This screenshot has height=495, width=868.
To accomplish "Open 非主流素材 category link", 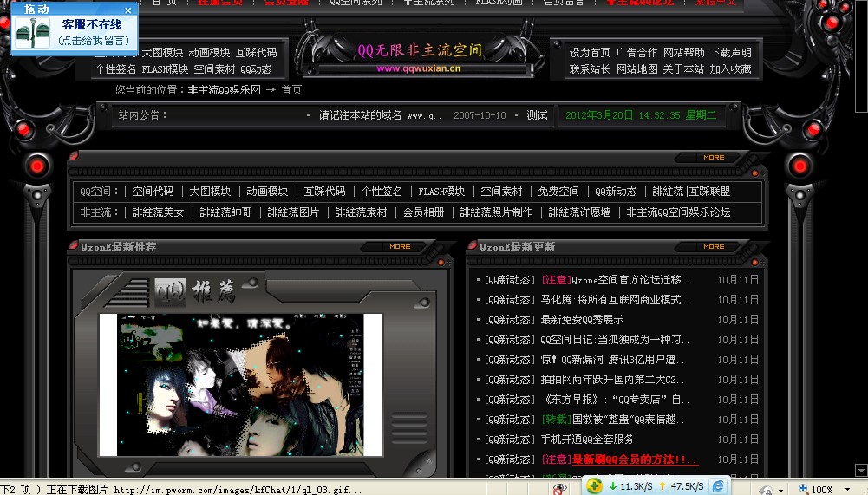I will (x=361, y=212).
